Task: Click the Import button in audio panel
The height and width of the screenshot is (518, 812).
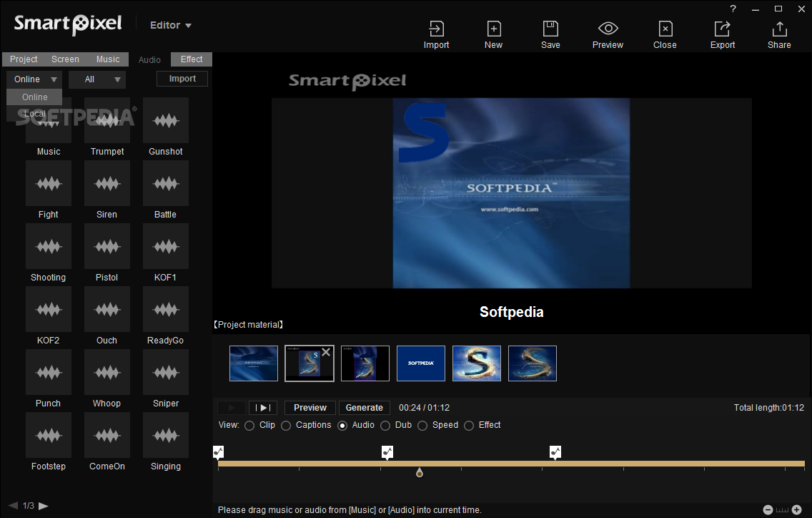Action: tap(182, 79)
